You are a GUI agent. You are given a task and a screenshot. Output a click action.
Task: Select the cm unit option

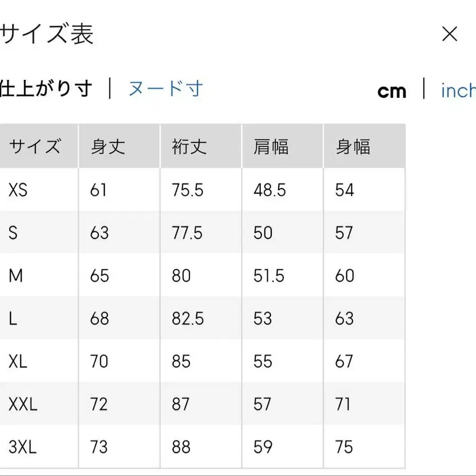(392, 91)
